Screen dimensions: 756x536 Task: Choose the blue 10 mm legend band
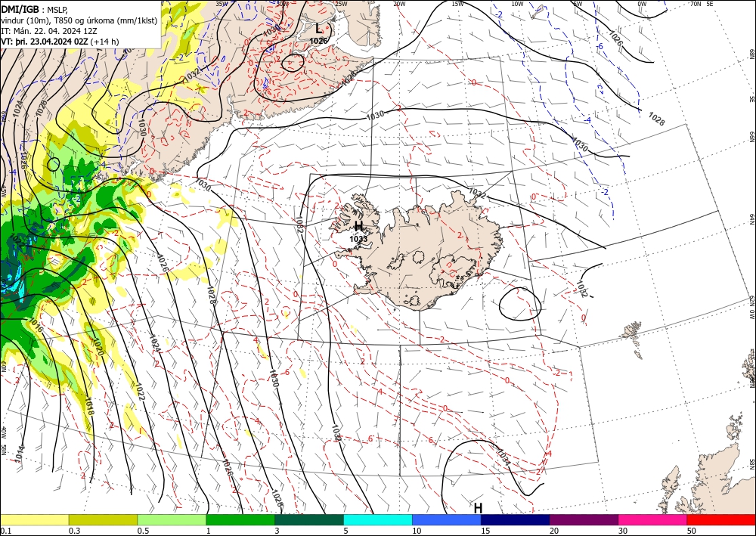(447, 519)
